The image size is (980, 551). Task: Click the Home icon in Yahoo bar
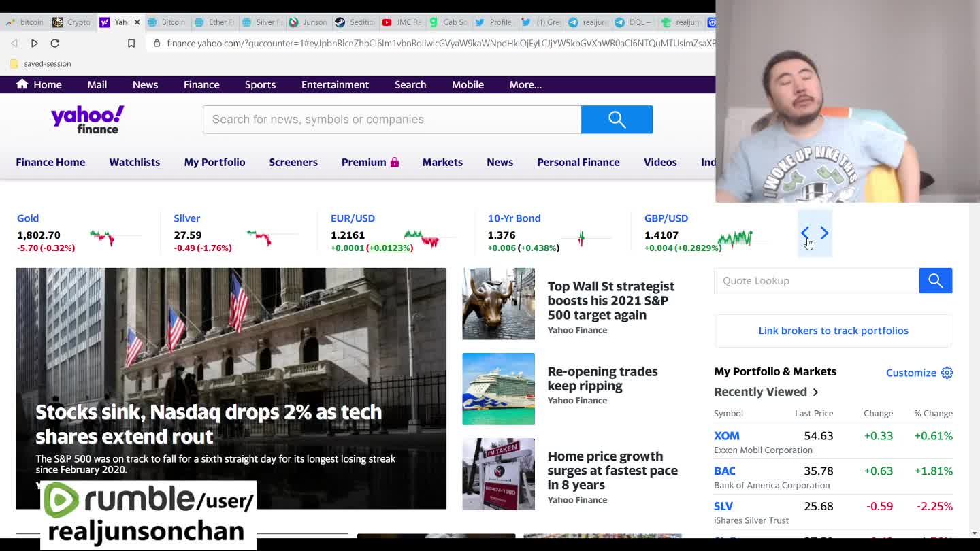(22, 84)
